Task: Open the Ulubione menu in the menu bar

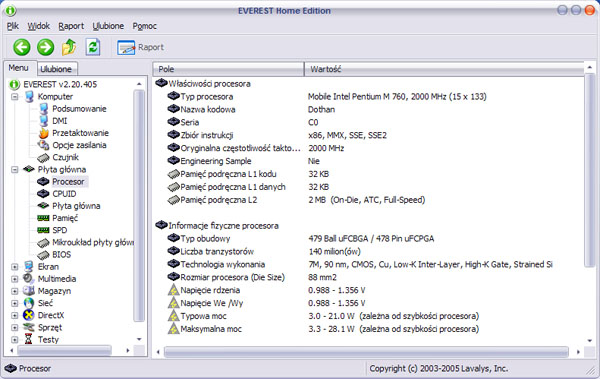Action: click(x=108, y=26)
